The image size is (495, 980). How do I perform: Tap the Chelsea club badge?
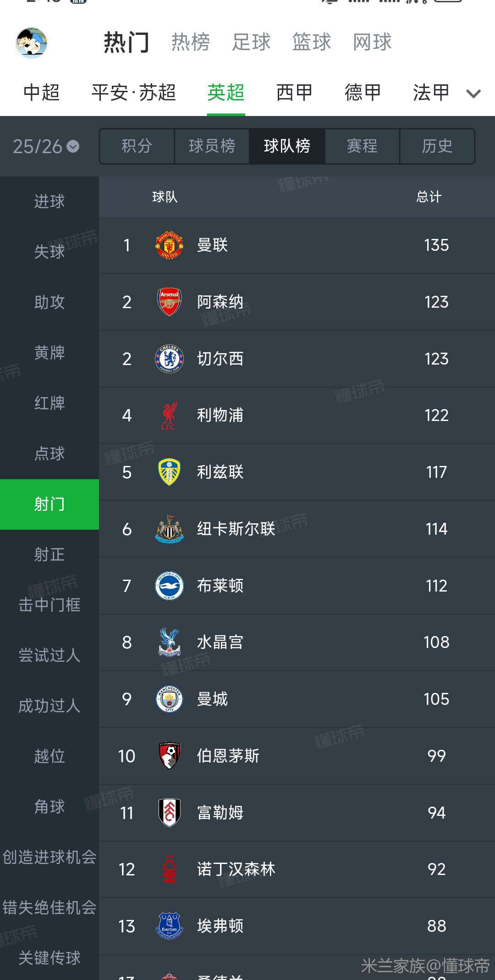[169, 359]
